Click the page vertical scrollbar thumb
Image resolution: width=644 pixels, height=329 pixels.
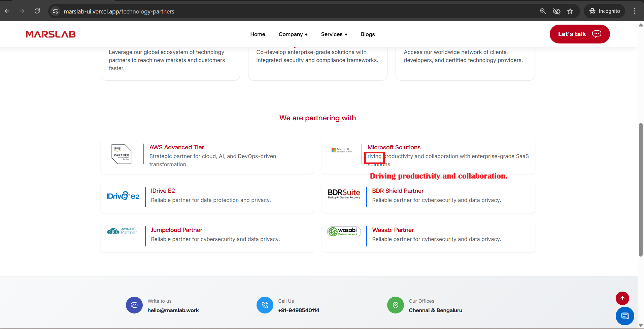641,189
